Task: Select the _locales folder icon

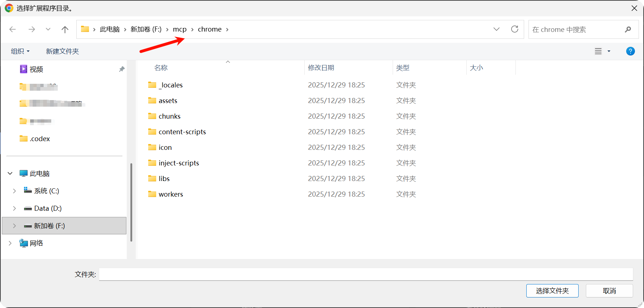Action: coord(152,85)
